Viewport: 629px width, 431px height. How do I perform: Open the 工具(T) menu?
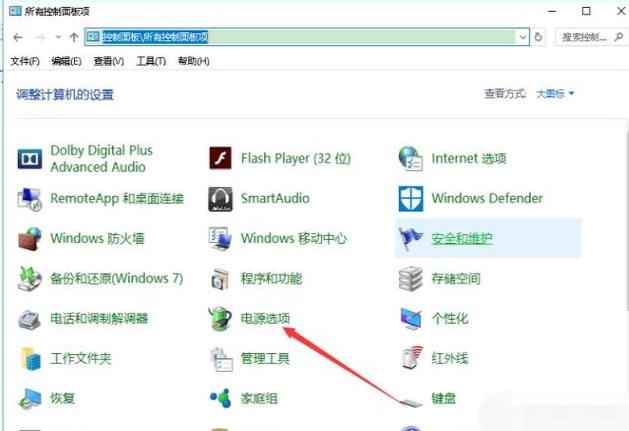tap(150, 61)
